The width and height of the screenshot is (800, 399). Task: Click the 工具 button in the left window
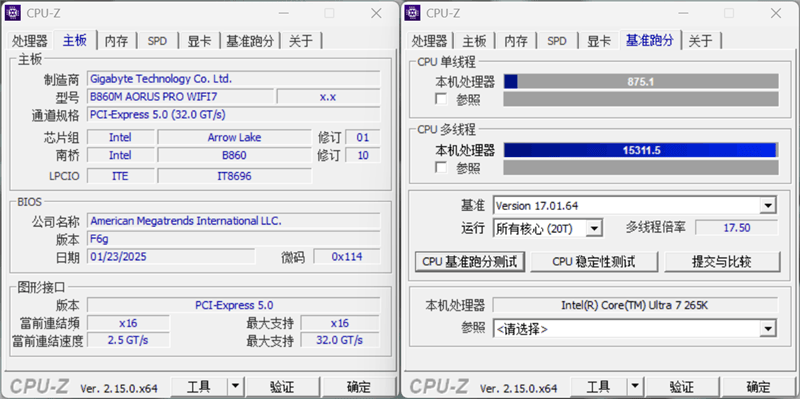(x=198, y=387)
